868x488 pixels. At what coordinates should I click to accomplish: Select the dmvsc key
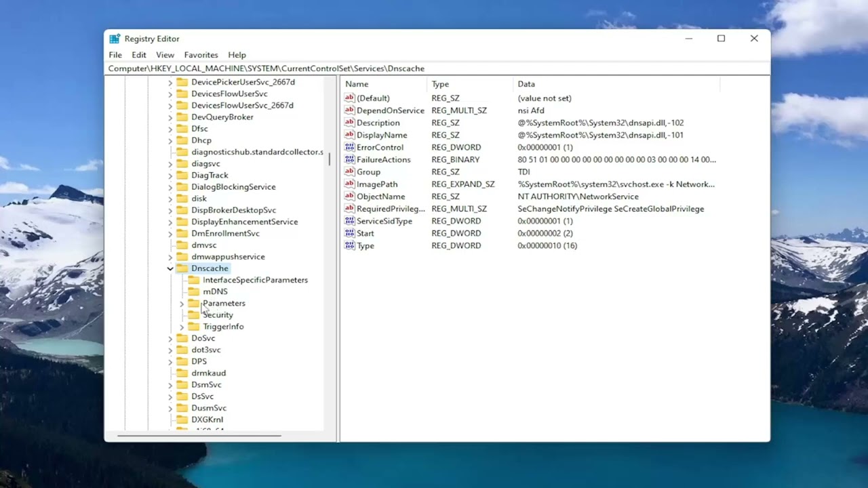tap(203, 245)
